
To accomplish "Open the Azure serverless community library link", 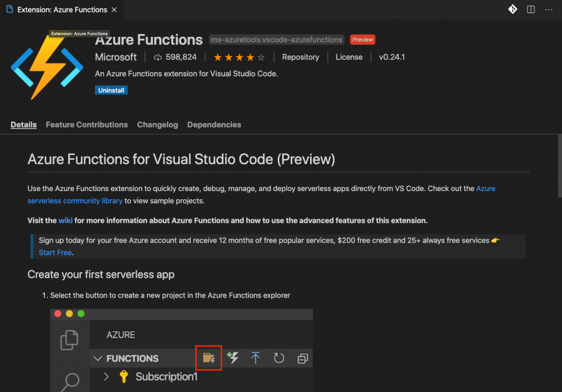I will click(x=75, y=201).
